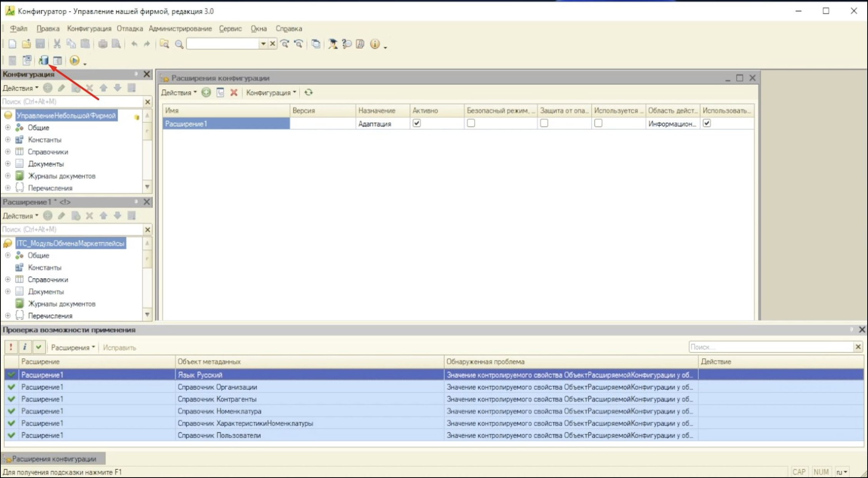Open the Расширения dropdown in check panel
The height and width of the screenshot is (478, 868).
73,348
